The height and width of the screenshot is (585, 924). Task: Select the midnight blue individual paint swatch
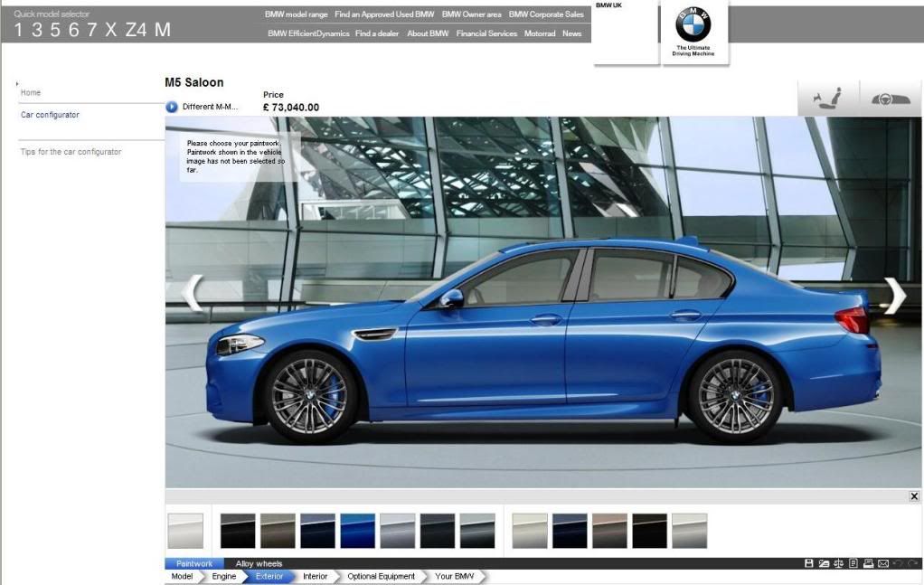570,531
